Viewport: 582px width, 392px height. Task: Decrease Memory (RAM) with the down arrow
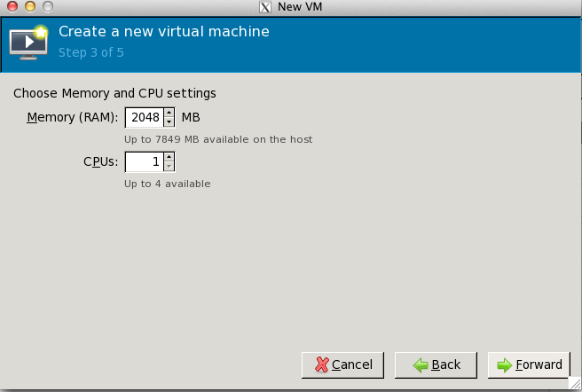click(169, 122)
